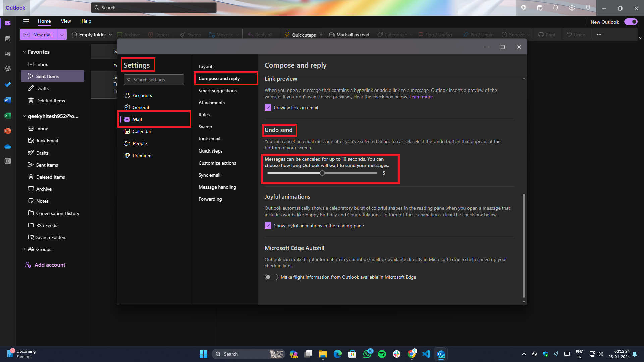Open the notifications bell icon
The width and height of the screenshot is (644, 362).
(556, 8)
